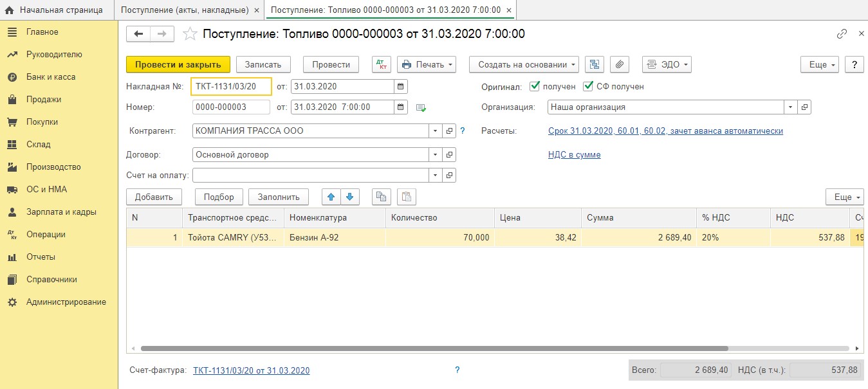Open Банк и касса section

(59, 77)
